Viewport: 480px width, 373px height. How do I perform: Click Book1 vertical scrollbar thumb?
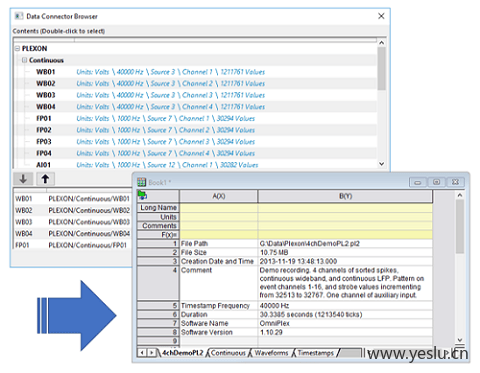(x=460, y=227)
